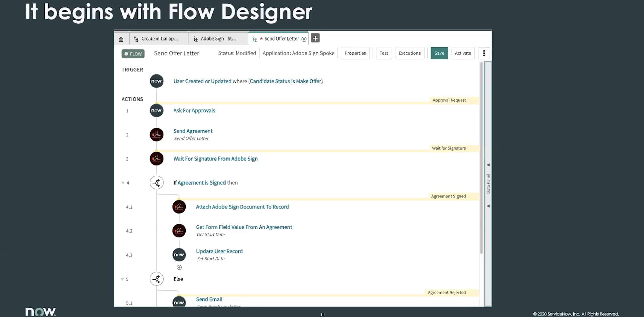Add an action below step 4.3
The width and height of the screenshot is (644, 317).
(179, 267)
